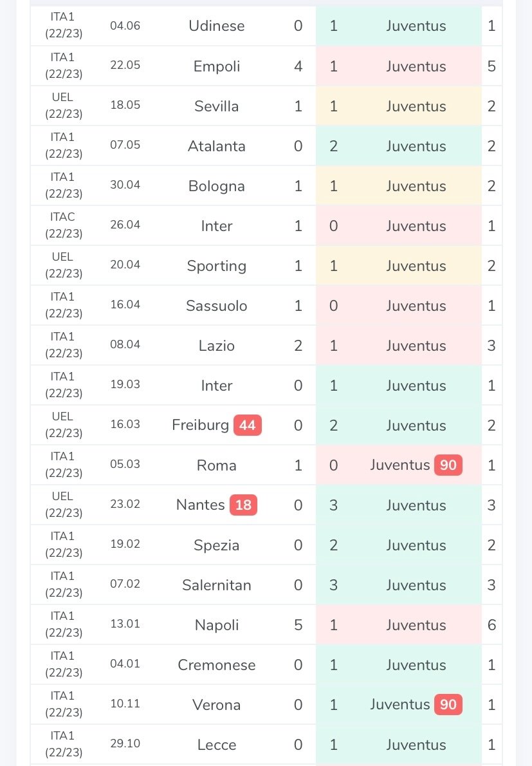Click Juventus in the Lazio row
532x766 pixels.
click(416, 346)
